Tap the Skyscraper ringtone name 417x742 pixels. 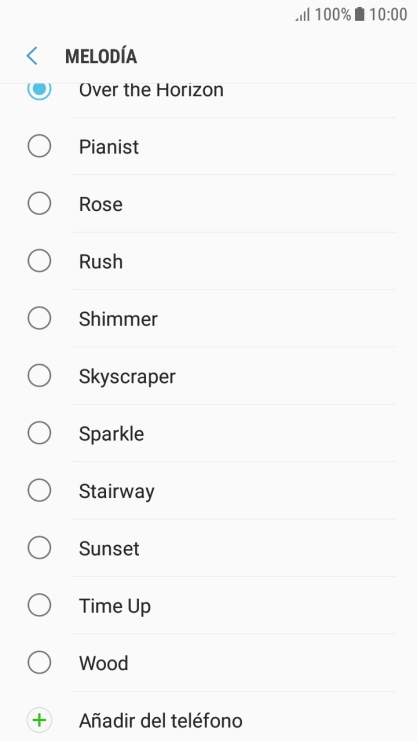coord(127,377)
